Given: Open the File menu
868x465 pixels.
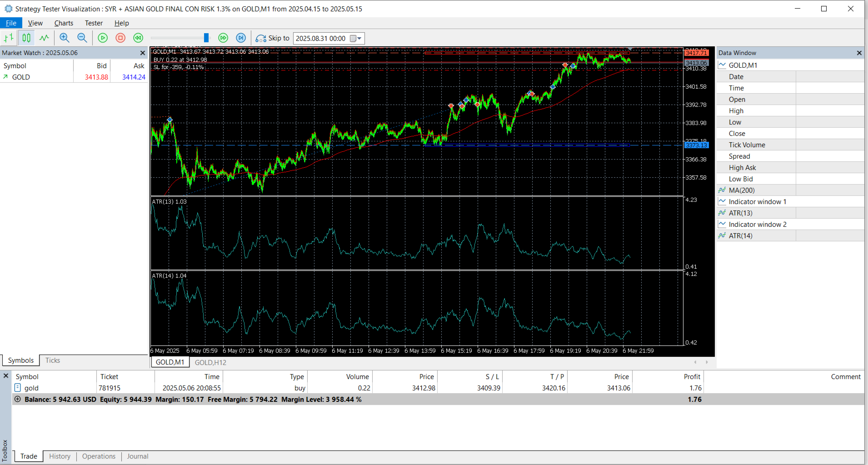Looking at the screenshot, I should coord(11,23).
